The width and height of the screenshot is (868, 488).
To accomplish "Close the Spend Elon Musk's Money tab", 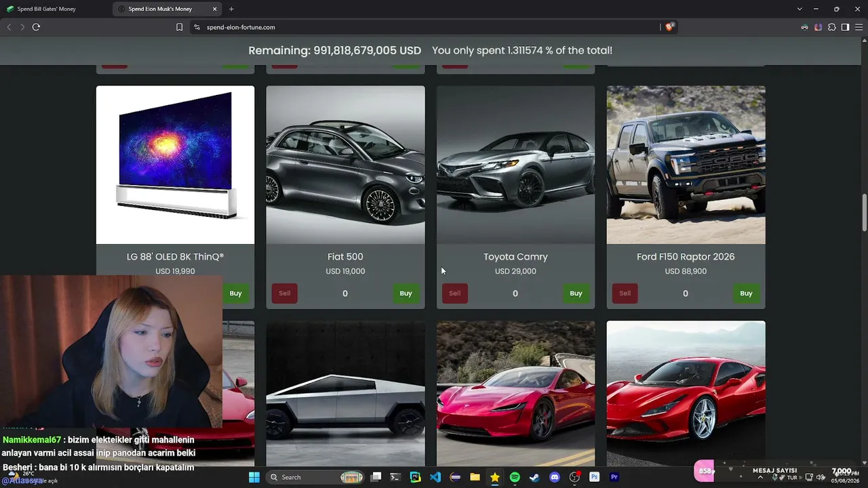I will point(215,9).
